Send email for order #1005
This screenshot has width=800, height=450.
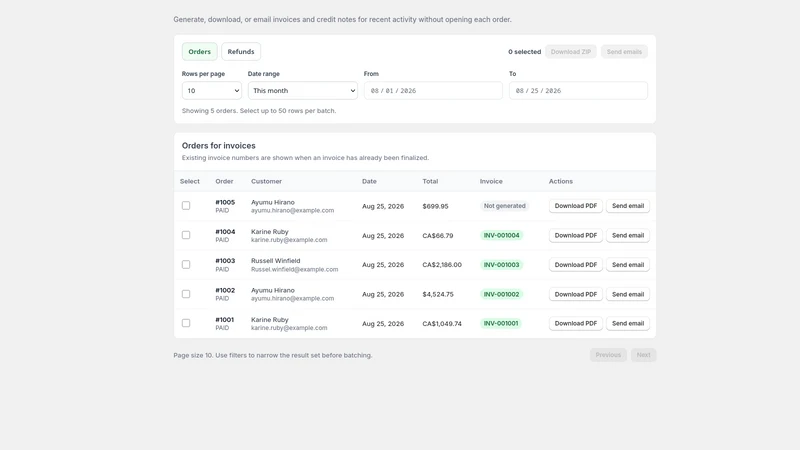[x=628, y=206]
